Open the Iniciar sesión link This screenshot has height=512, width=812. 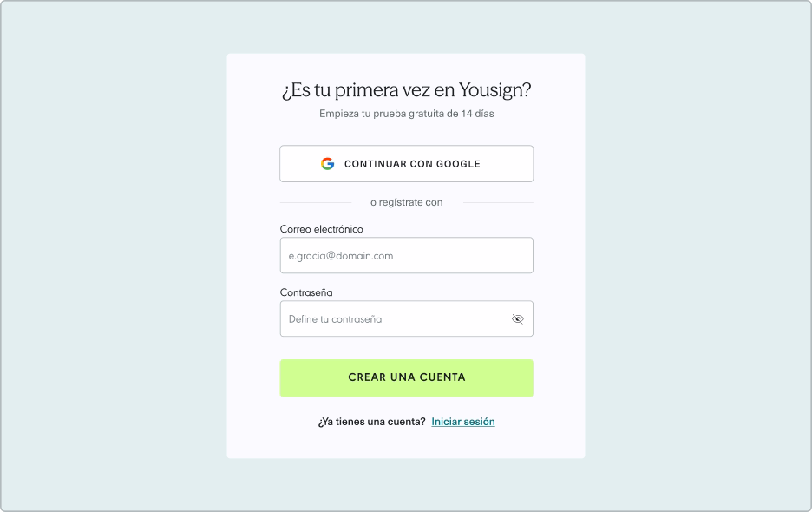click(x=463, y=422)
